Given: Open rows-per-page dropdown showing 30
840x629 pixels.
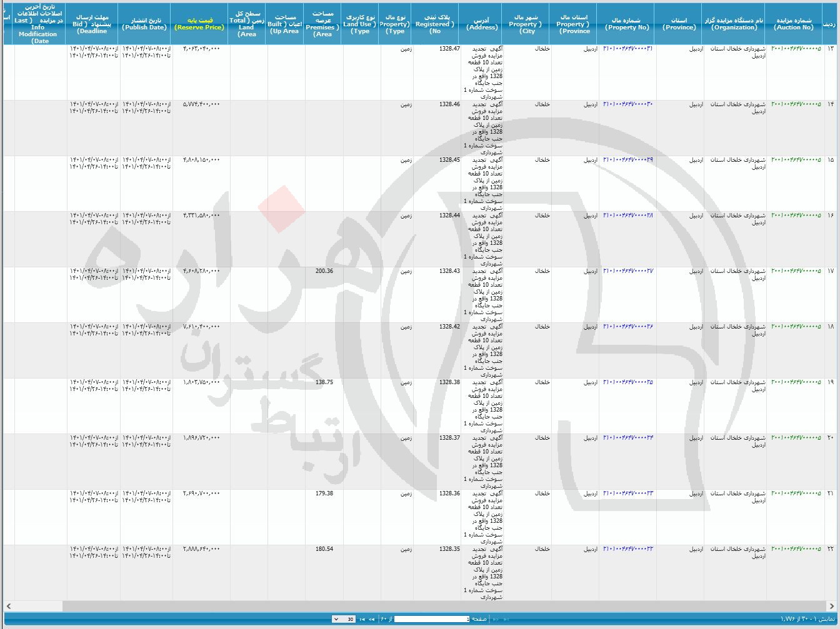Looking at the screenshot, I should tap(344, 619).
